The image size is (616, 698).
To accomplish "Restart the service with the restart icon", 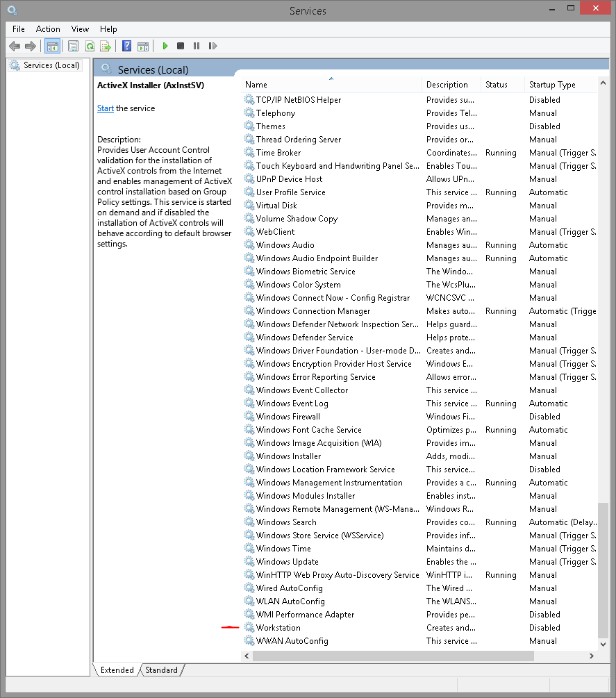I will click(x=213, y=46).
